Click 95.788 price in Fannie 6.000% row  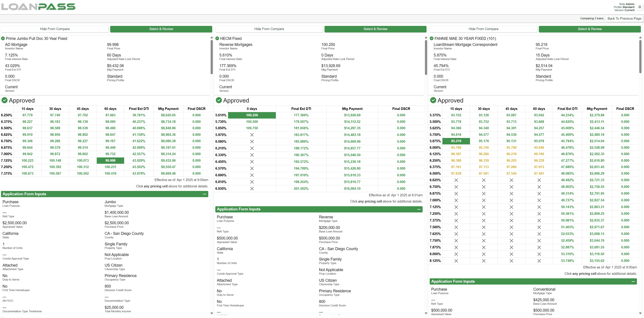[456, 148]
